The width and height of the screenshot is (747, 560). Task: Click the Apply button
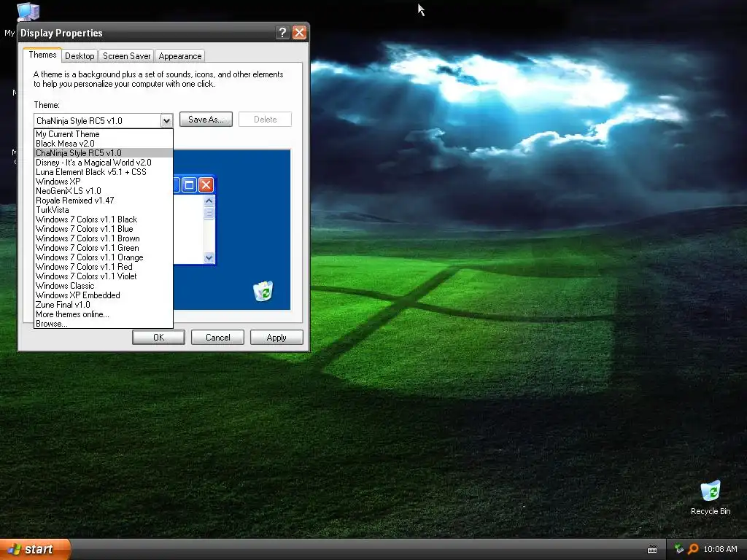coord(276,337)
